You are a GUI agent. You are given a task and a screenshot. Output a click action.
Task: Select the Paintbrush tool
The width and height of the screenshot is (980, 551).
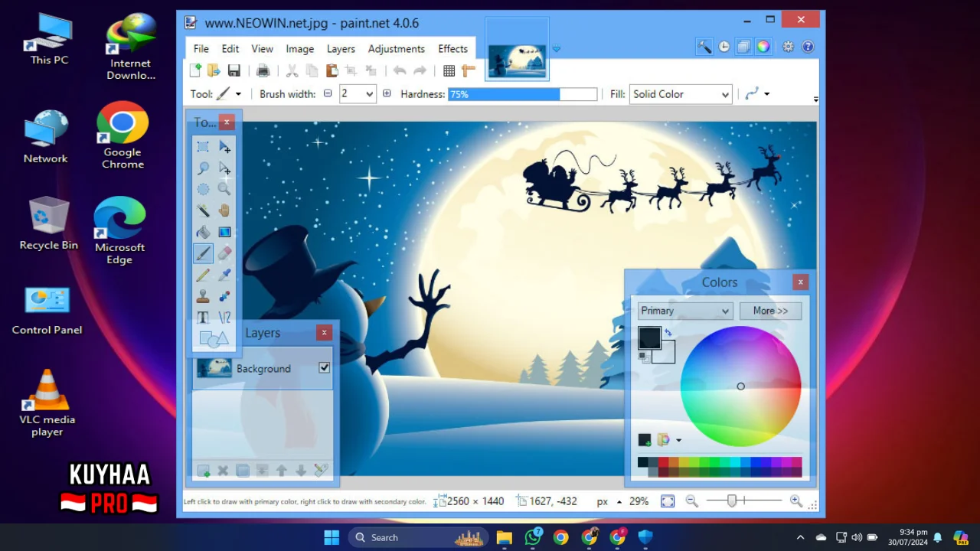pyautogui.click(x=203, y=253)
